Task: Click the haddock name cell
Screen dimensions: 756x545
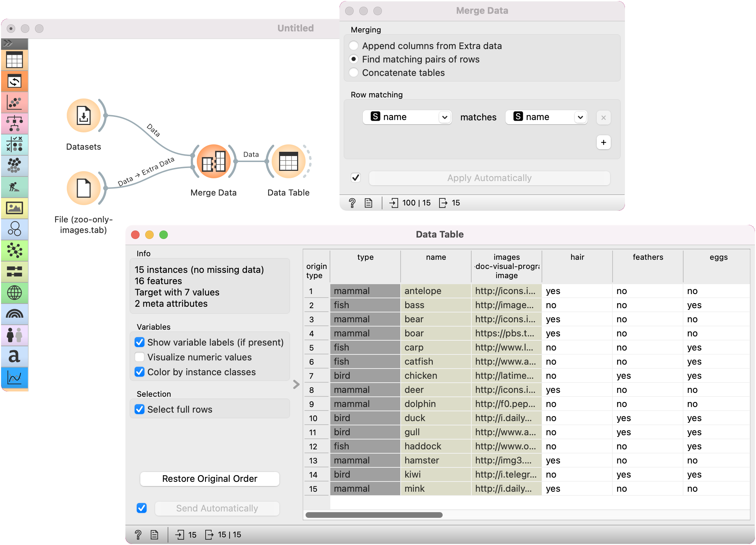Action: [436, 447]
